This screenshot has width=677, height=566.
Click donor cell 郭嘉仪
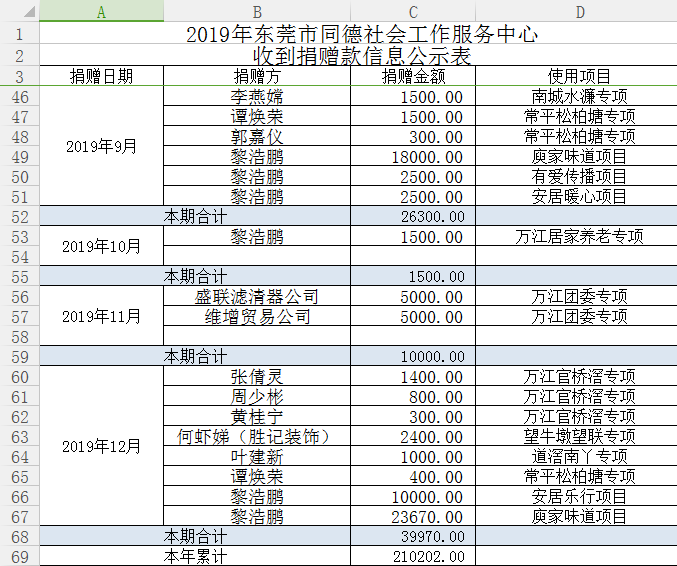pos(257,136)
